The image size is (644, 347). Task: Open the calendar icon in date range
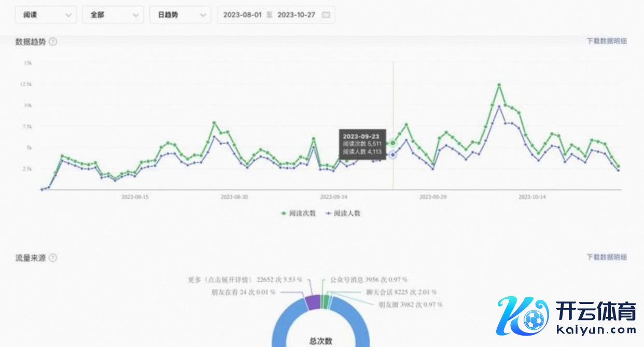pyautogui.click(x=326, y=15)
